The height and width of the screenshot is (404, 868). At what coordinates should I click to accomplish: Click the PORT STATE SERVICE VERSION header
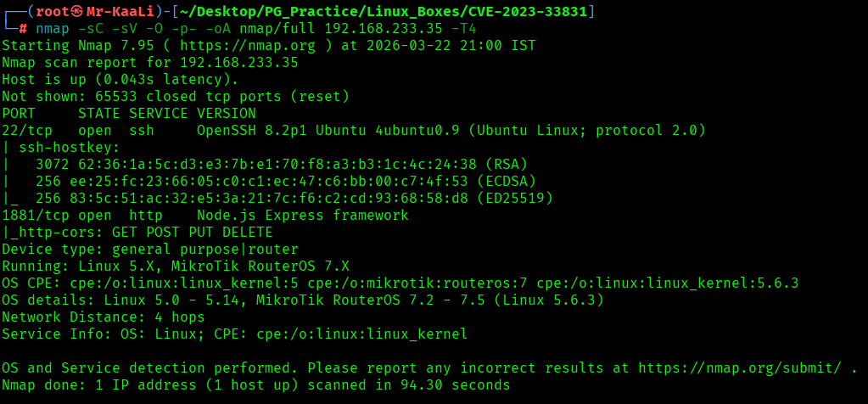click(x=129, y=113)
